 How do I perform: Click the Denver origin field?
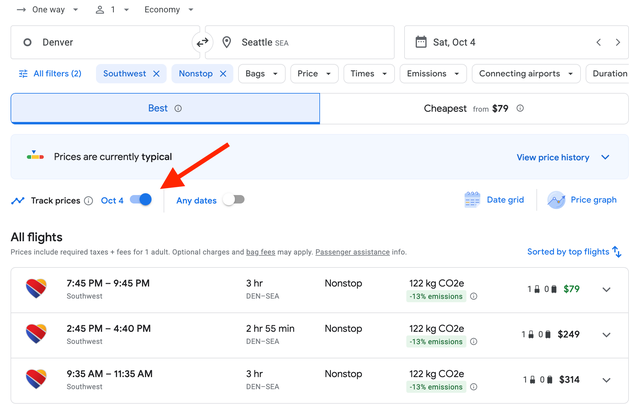105,42
